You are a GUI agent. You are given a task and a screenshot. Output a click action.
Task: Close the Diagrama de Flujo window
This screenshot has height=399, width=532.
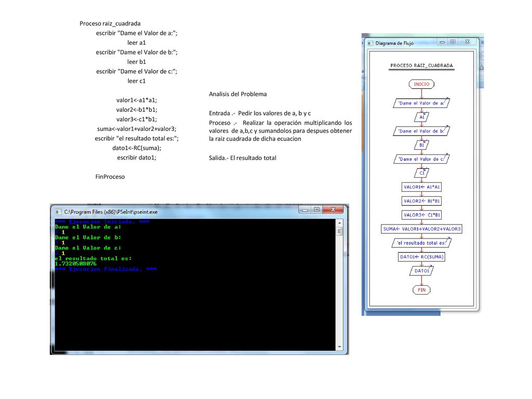point(467,42)
